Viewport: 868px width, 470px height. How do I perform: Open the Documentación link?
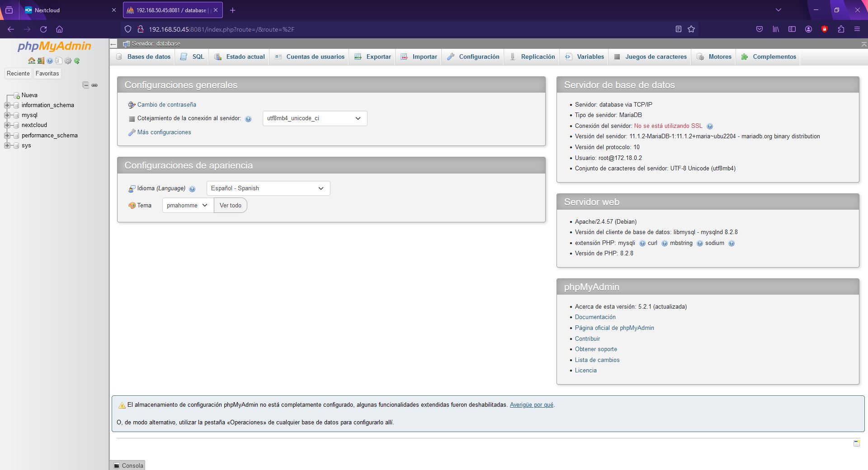[595, 317]
